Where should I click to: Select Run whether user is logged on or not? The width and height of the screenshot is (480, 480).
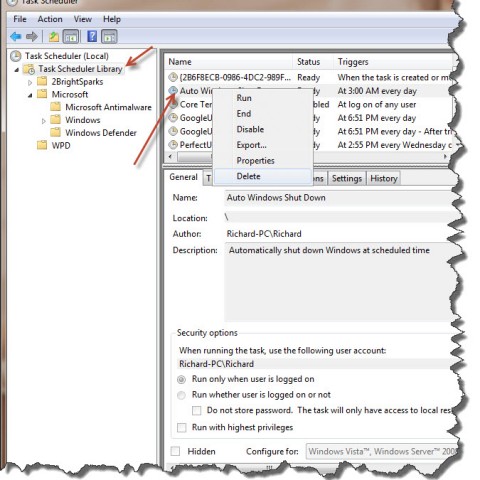(181, 395)
